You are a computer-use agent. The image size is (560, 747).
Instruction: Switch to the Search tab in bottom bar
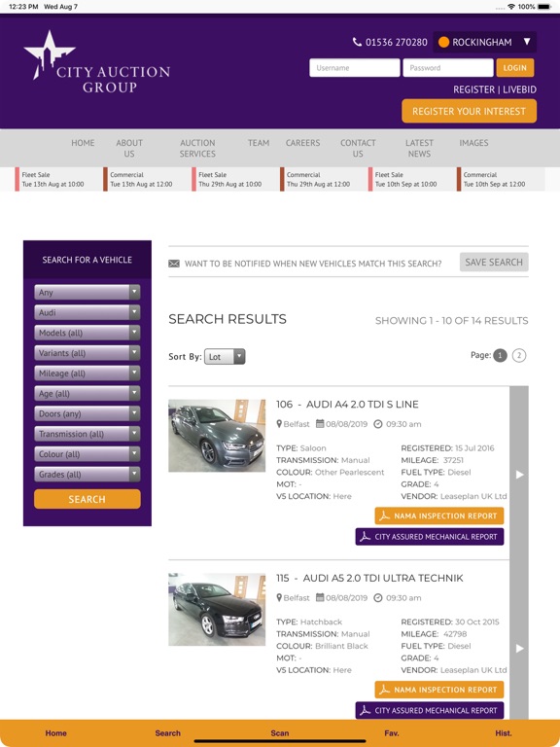[x=167, y=733]
